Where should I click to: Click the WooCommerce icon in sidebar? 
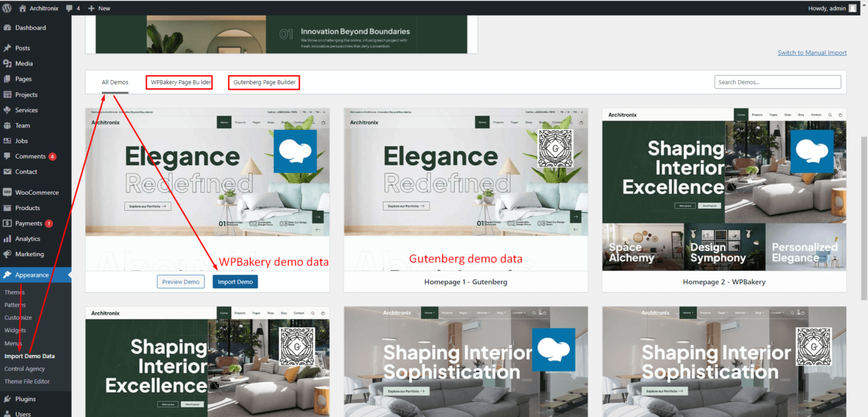[7, 192]
